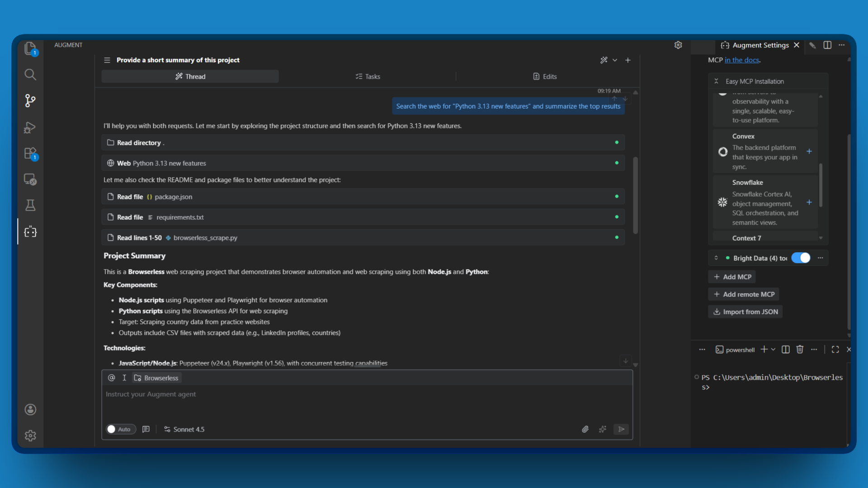Open Source Control from the sidebar
This screenshot has height=488, width=868.
pos(30,101)
